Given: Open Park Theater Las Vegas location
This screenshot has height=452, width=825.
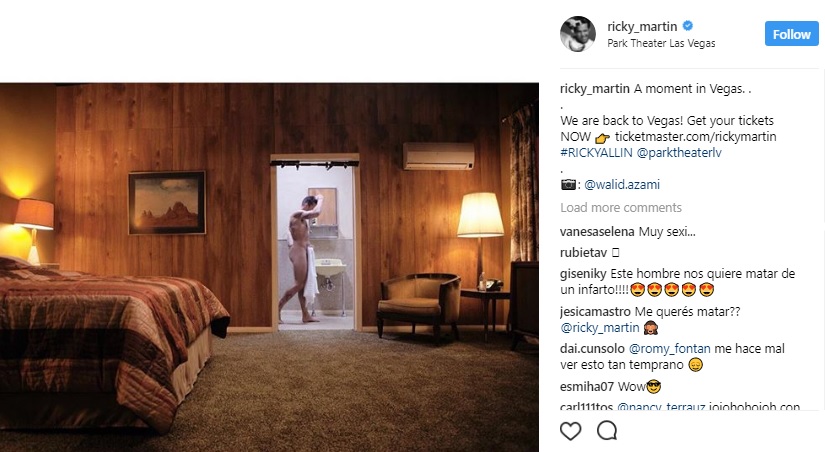Looking at the screenshot, I should [661, 43].
